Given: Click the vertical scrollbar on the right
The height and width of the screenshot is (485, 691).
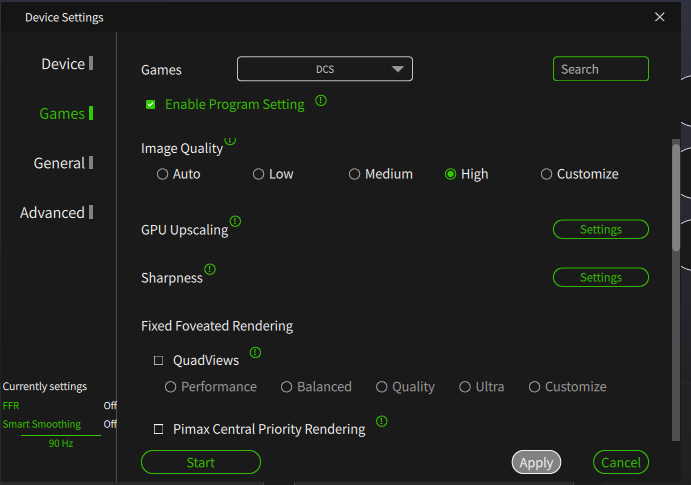Looking at the screenshot, I should [676, 196].
